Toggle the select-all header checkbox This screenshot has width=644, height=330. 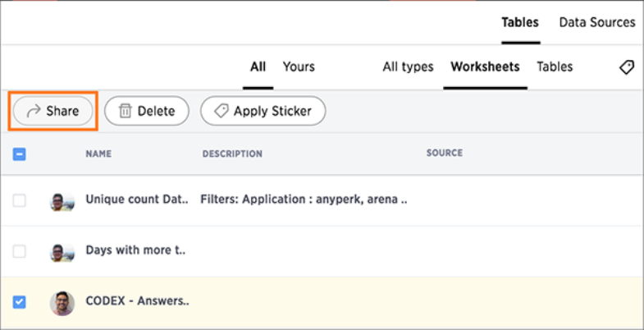[x=20, y=154]
